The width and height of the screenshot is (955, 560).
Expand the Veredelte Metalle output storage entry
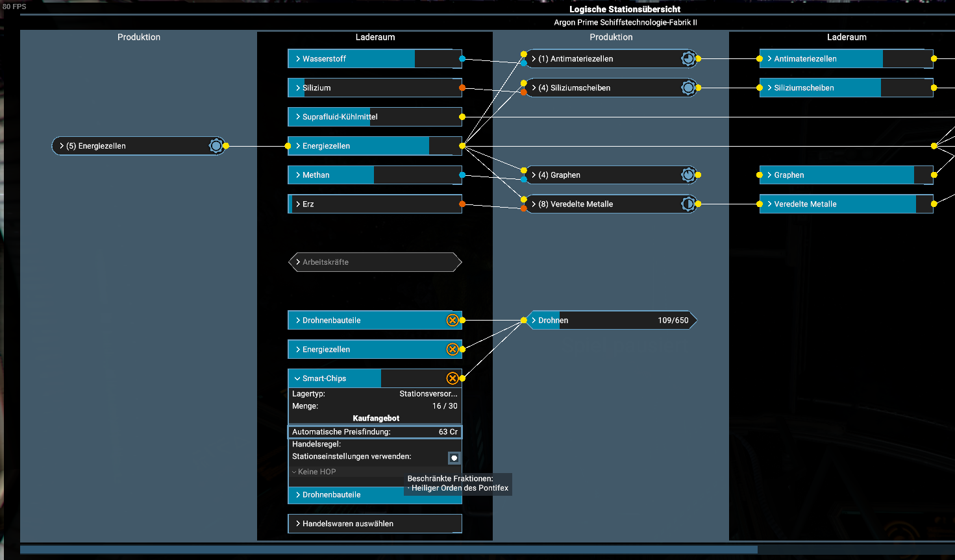tap(847, 204)
